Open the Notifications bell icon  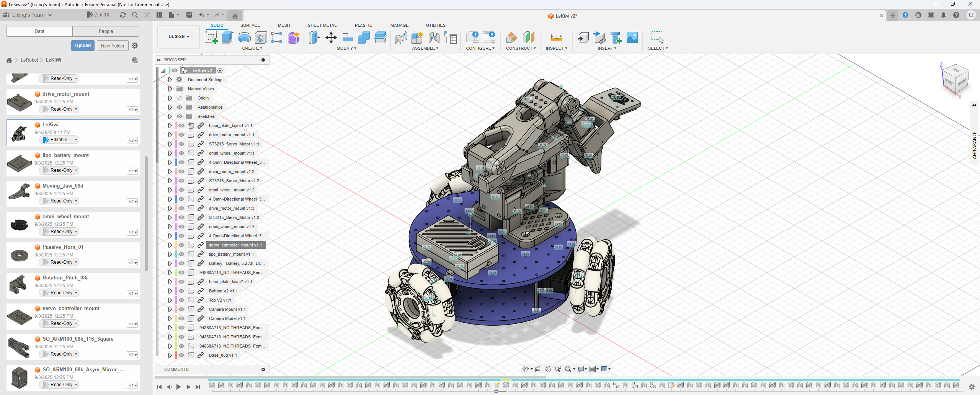click(x=943, y=15)
